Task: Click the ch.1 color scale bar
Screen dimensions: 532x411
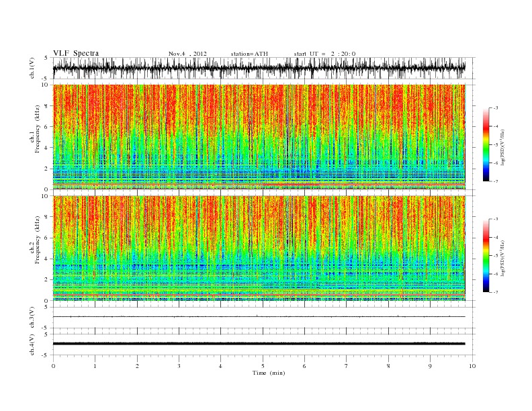Action: click(x=486, y=144)
